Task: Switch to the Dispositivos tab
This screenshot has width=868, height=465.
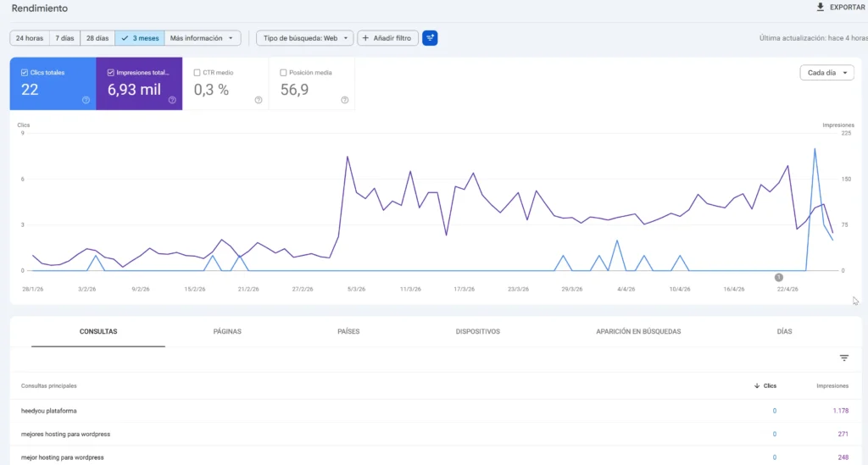Action: tap(477, 331)
